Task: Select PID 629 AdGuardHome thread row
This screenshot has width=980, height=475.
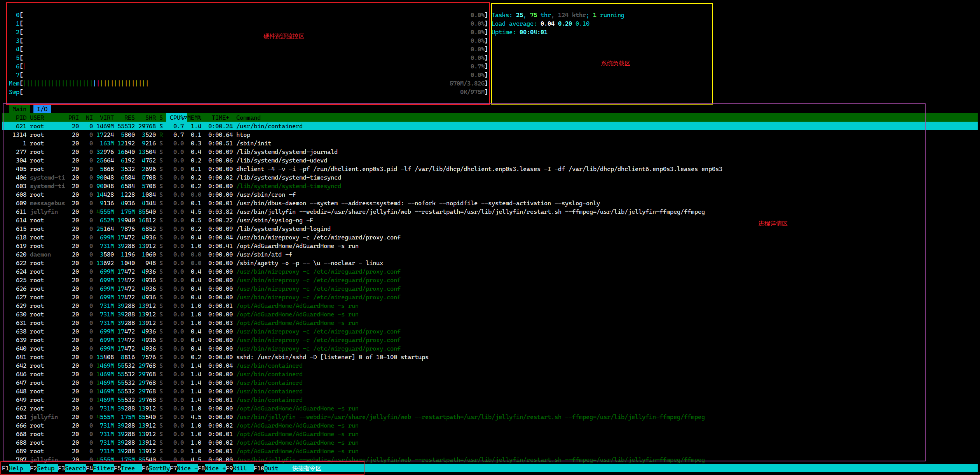Action: tap(490, 306)
